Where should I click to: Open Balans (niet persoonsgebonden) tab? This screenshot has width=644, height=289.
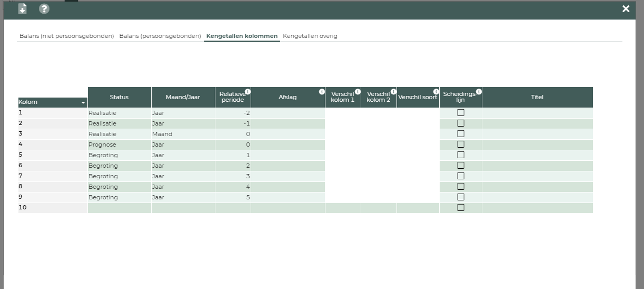67,36
